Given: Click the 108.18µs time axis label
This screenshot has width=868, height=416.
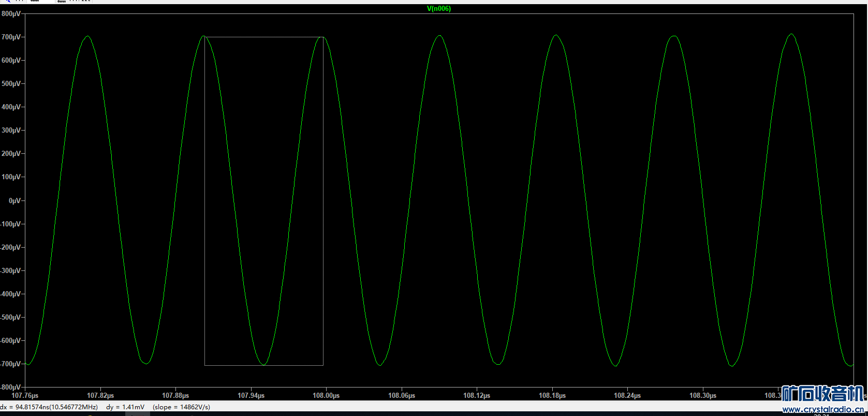Looking at the screenshot, I should coord(552,396).
